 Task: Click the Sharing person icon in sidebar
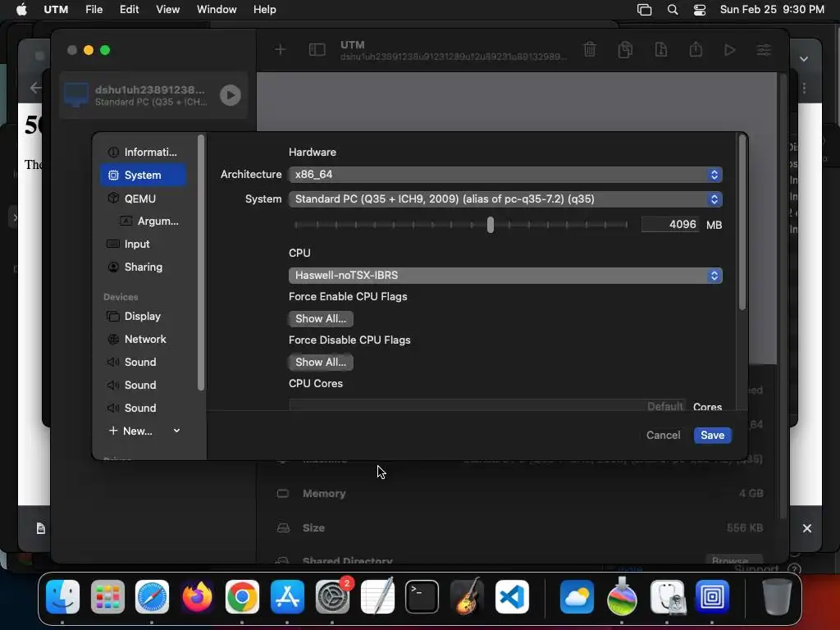[x=113, y=267]
